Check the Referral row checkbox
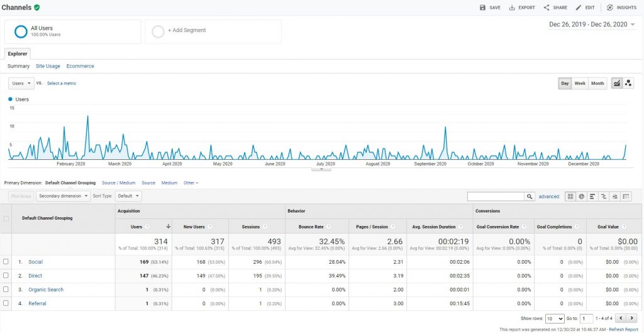Image resolution: width=644 pixels, height=333 pixels. [6, 303]
